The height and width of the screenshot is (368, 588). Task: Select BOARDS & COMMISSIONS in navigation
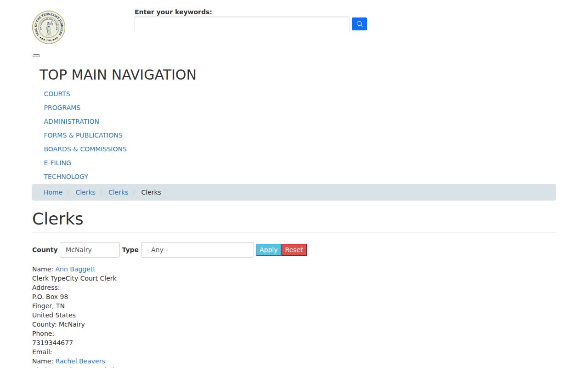pyautogui.click(x=85, y=149)
